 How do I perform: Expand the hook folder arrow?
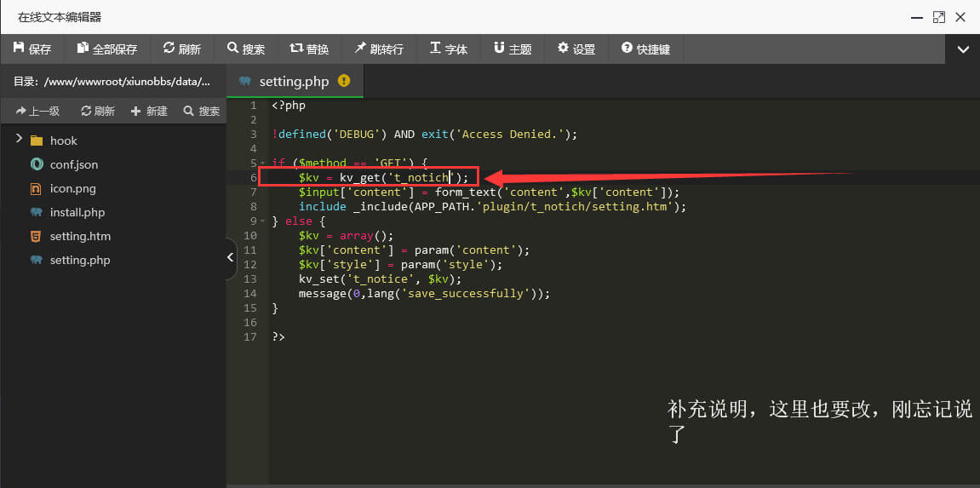(x=19, y=139)
